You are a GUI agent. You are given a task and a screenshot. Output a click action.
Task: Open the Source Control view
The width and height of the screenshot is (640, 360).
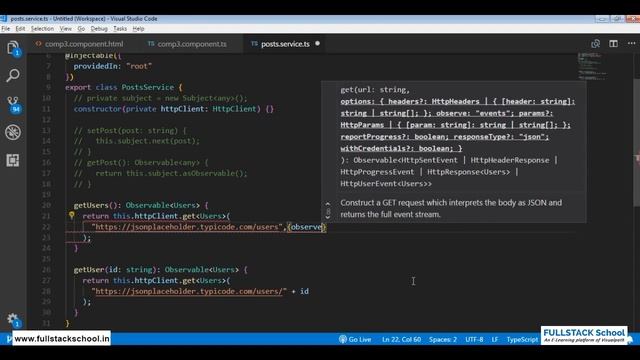[13, 104]
